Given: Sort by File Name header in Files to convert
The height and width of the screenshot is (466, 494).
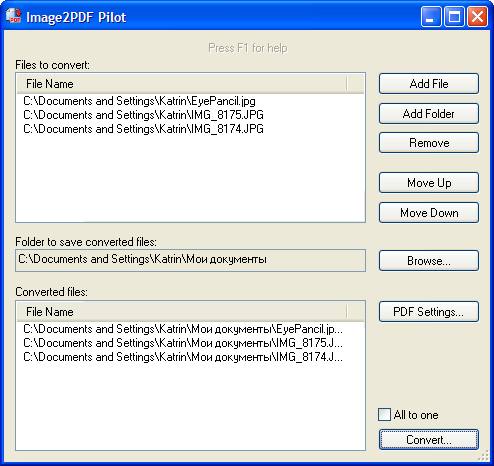Looking at the screenshot, I should click(182, 84).
